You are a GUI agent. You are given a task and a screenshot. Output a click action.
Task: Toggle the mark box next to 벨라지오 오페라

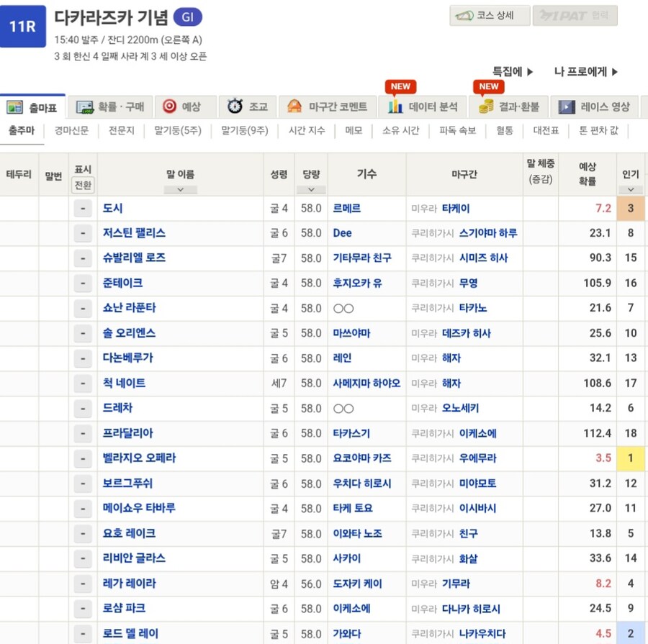(x=82, y=458)
